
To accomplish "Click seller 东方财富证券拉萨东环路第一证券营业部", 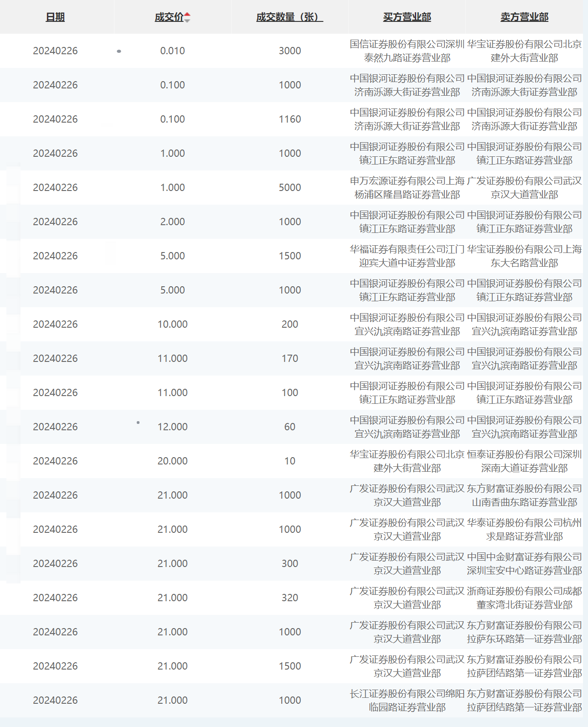I will point(524,632).
